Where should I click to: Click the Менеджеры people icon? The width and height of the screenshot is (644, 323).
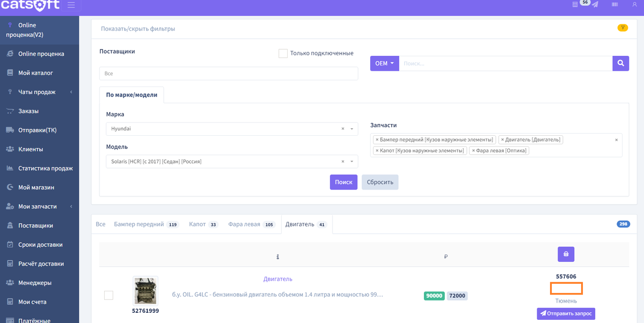10,283
